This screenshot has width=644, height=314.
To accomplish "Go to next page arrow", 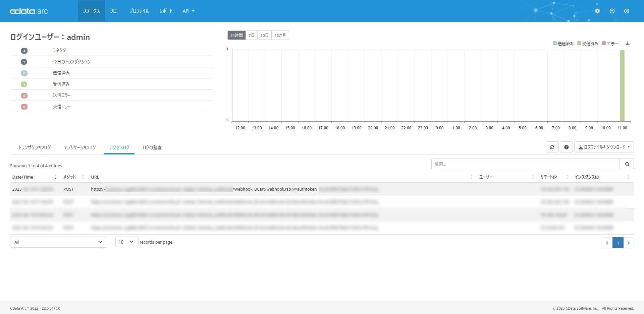I will [x=629, y=243].
